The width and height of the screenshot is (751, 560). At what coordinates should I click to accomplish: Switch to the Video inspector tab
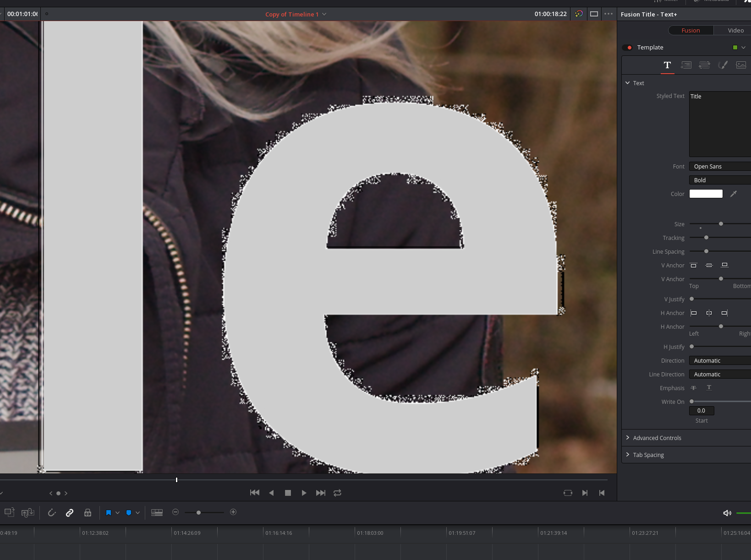tap(735, 30)
